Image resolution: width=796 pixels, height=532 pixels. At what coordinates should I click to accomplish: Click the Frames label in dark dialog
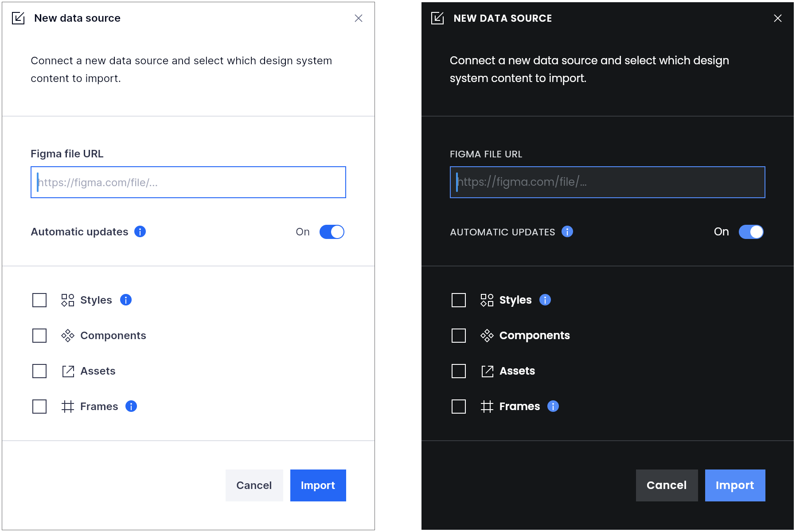[520, 407]
